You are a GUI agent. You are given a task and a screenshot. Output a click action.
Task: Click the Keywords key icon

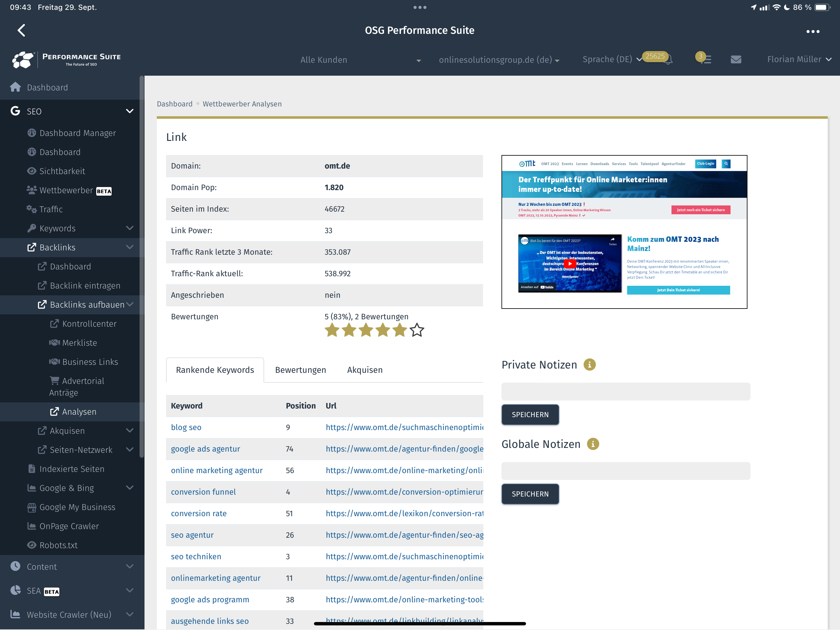32,228
